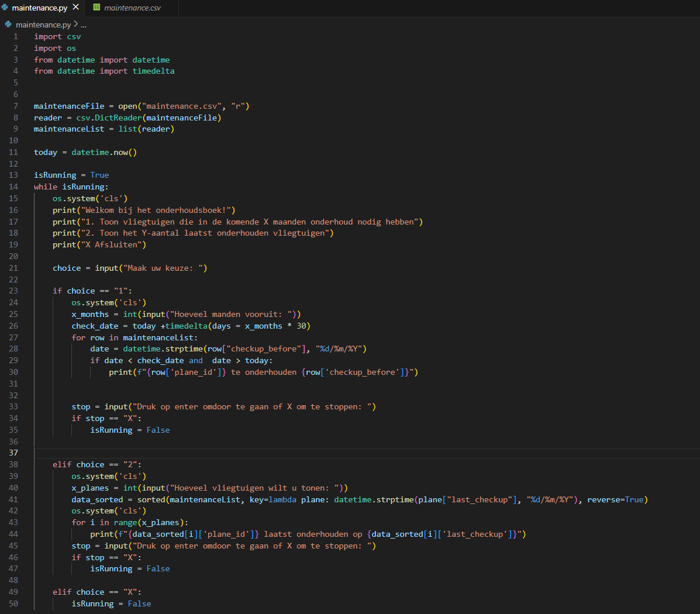This screenshot has height=614, width=700.
Task: Click 'lambda' keyword on line 41
Action: pyautogui.click(x=282, y=499)
